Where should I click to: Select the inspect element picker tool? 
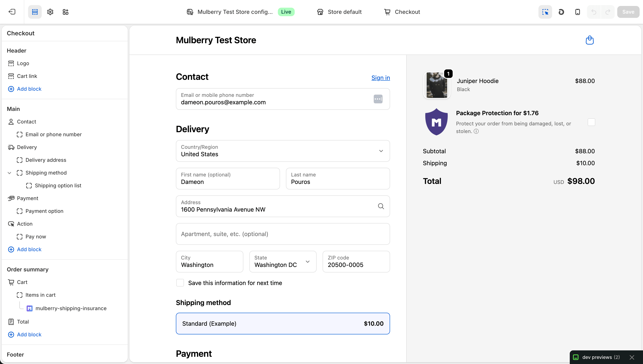545,12
